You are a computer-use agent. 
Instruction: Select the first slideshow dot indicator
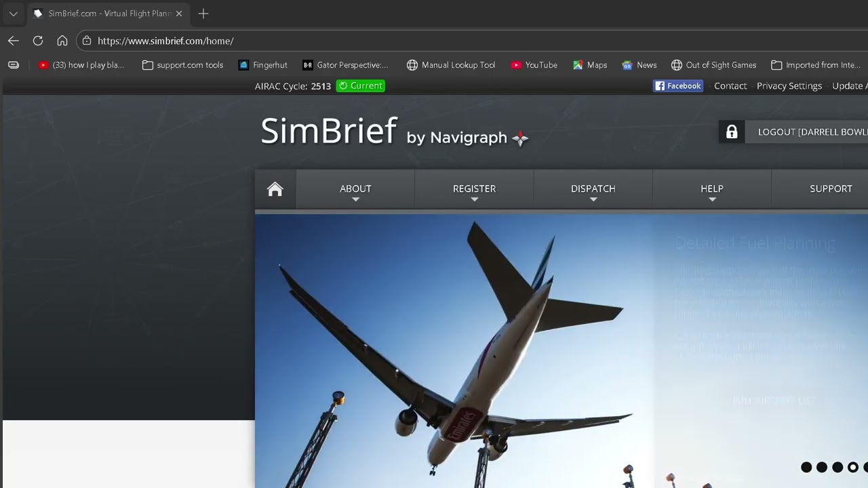[x=806, y=467]
